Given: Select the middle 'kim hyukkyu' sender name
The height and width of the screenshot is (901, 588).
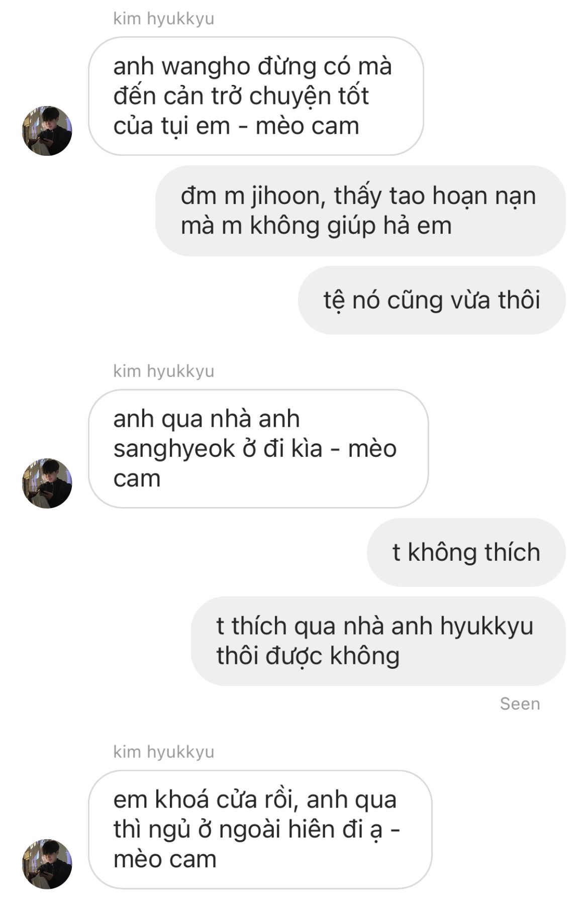Looking at the screenshot, I should point(164,371).
